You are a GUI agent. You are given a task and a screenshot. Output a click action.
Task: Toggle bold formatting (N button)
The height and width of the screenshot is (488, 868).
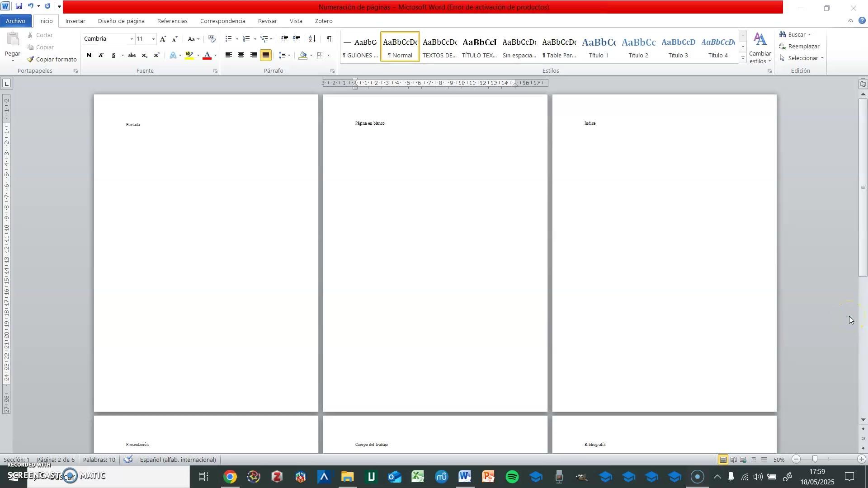pyautogui.click(x=89, y=55)
